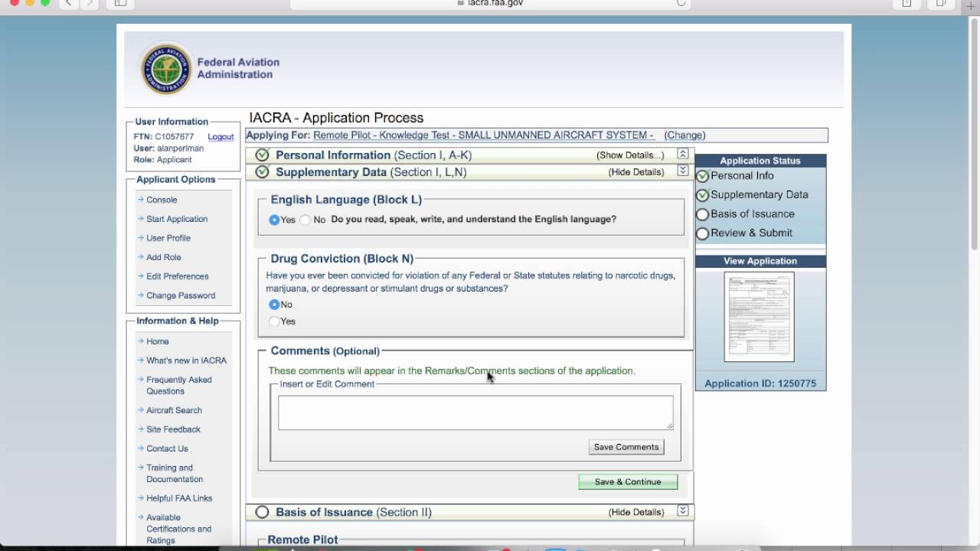
Task: Click the browser address bar
Action: pyautogui.click(x=490, y=3)
